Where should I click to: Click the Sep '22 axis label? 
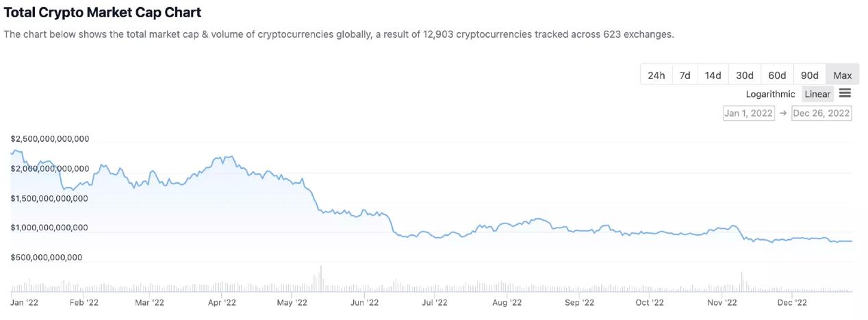tap(578, 302)
